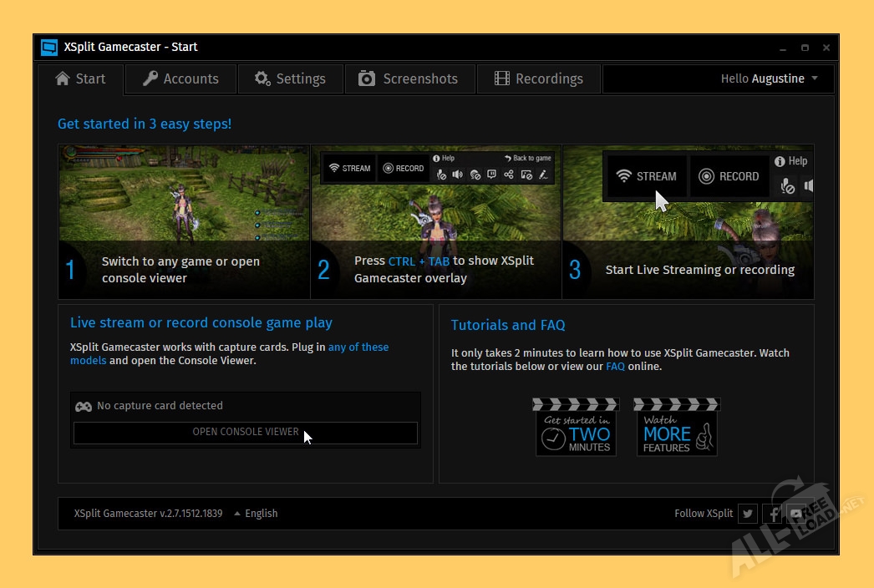This screenshot has height=588, width=874.
Task: Click the gamepad icon beside No capture card detected
Action: click(x=84, y=406)
